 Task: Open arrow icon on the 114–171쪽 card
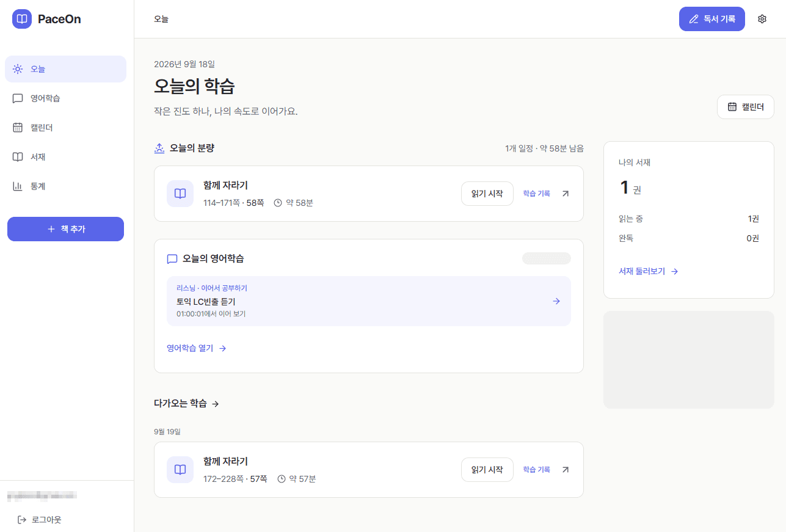pyautogui.click(x=566, y=194)
